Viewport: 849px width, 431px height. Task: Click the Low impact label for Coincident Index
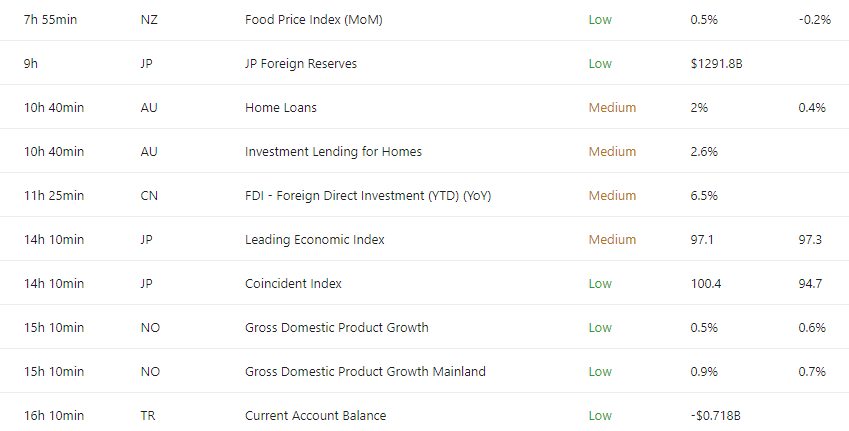(x=600, y=284)
